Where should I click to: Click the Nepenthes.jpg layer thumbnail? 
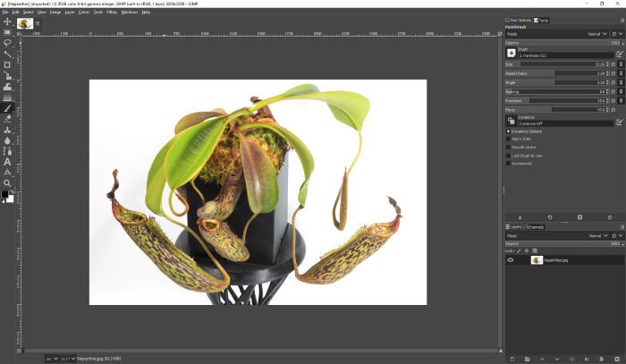(x=537, y=260)
